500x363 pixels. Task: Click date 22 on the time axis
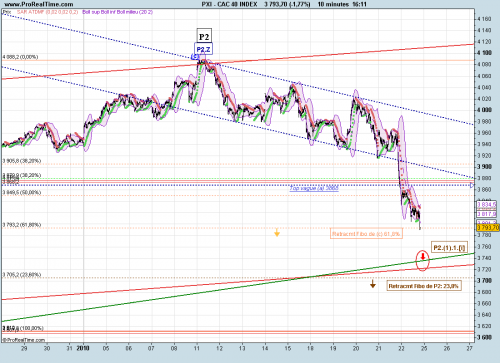pos(401,348)
